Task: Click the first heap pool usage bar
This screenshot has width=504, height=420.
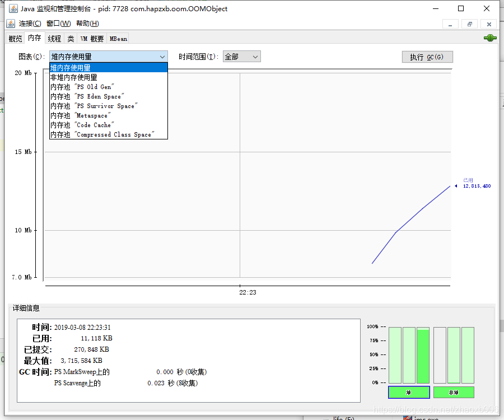Action: pos(395,355)
